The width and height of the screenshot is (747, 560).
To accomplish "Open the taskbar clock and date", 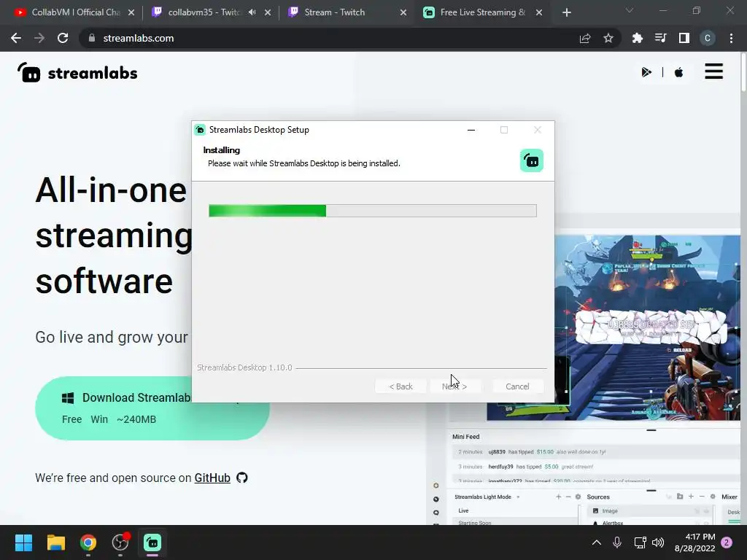I will pos(694,542).
